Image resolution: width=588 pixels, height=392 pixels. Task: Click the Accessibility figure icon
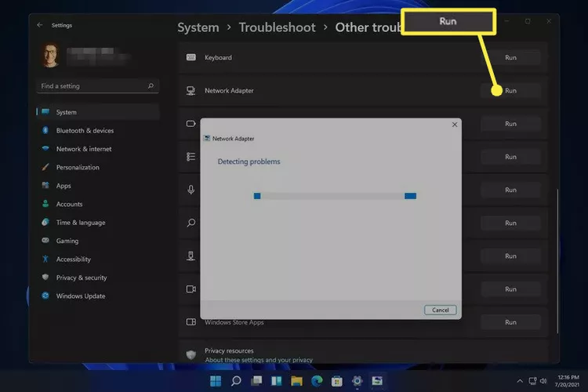45,259
